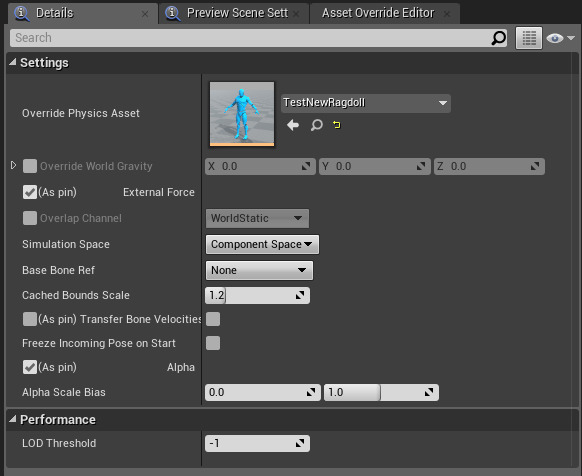Collapse the Settings section
The image size is (582, 476).
[13, 62]
